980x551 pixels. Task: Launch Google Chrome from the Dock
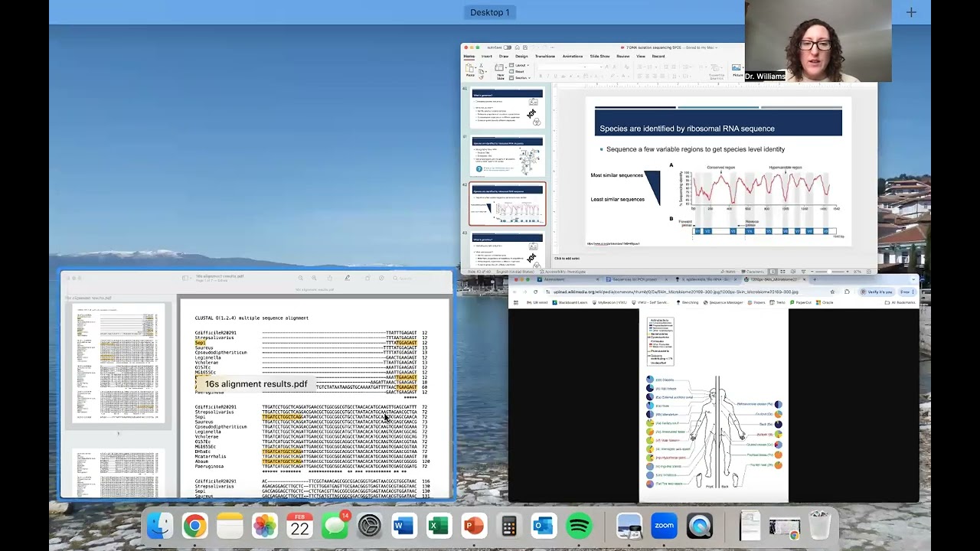(x=194, y=526)
